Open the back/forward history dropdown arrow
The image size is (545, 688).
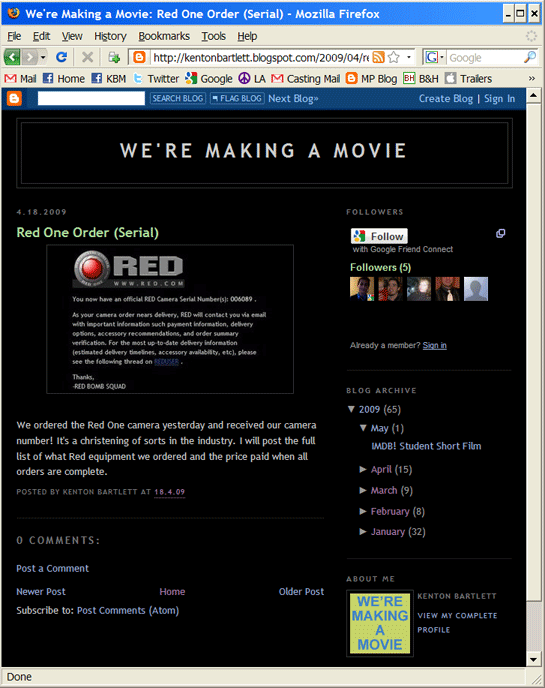[43, 57]
